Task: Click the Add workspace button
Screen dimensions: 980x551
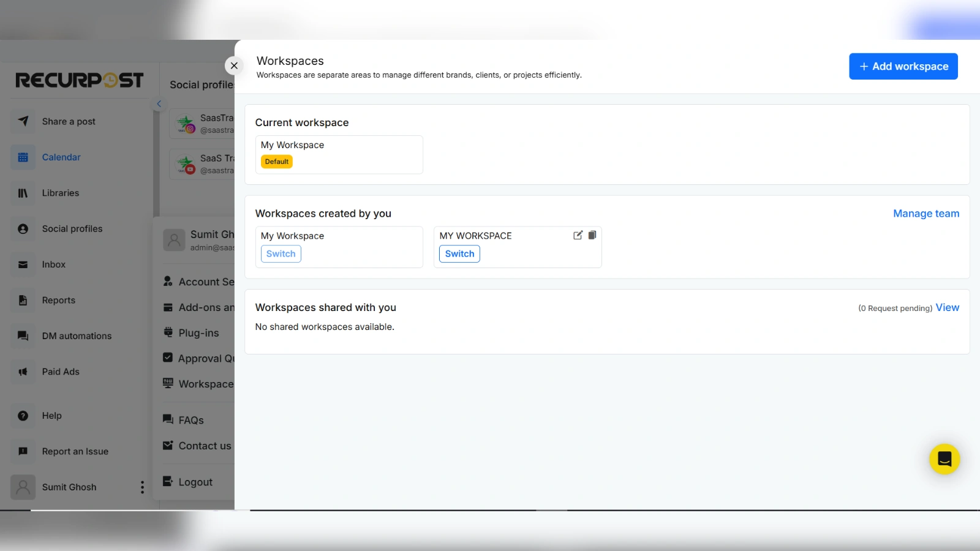Action: pos(903,66)
